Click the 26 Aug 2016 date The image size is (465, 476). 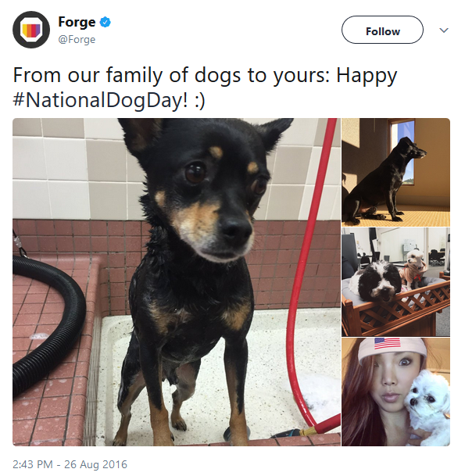point(95,464)
